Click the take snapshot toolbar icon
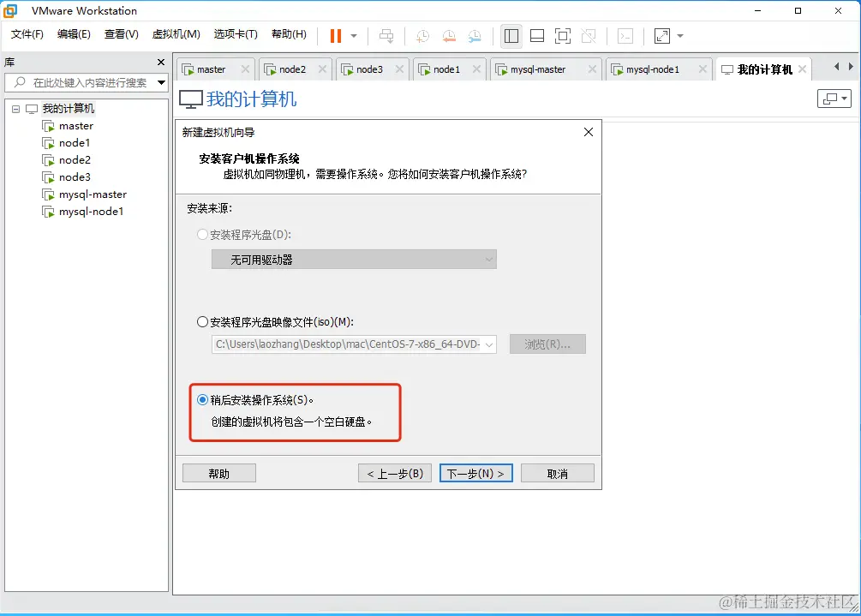The width and height of the screenshot is (861, 616). (422, 36)
